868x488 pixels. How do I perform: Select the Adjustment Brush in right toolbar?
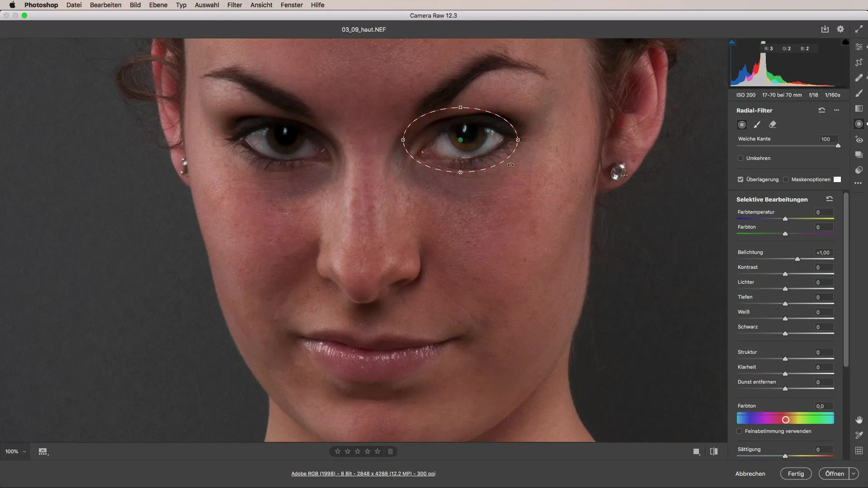point(859,93)
